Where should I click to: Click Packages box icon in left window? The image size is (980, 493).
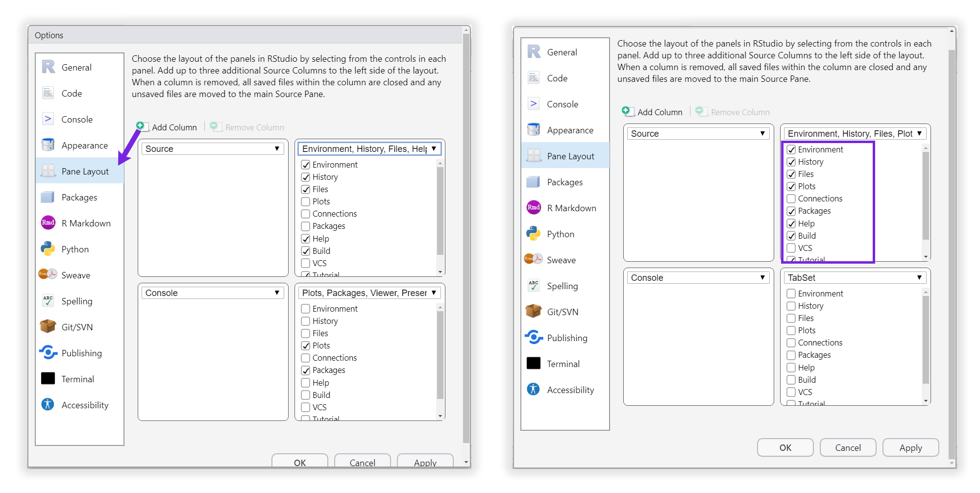click(48, 197)
